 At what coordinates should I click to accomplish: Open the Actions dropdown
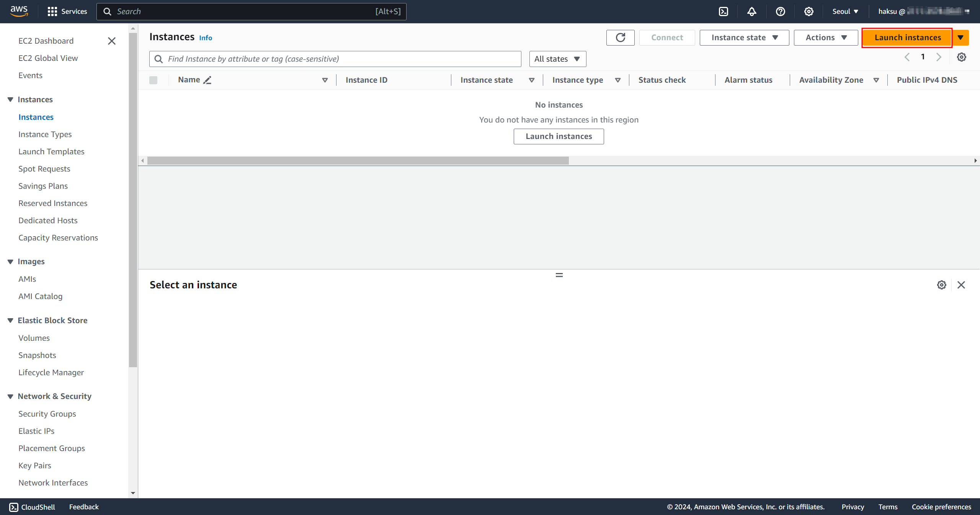pos(826,38)
